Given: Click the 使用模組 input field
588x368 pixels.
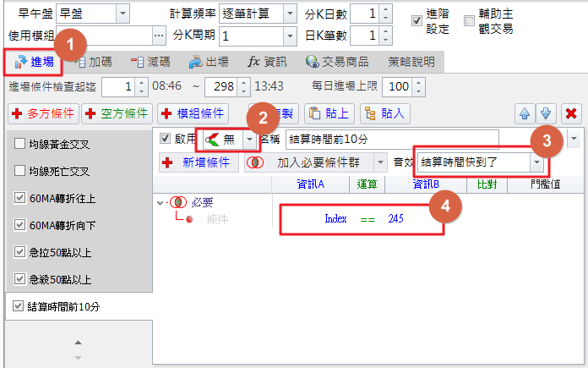Looking at the screenshot, I should tap(105, 36).
